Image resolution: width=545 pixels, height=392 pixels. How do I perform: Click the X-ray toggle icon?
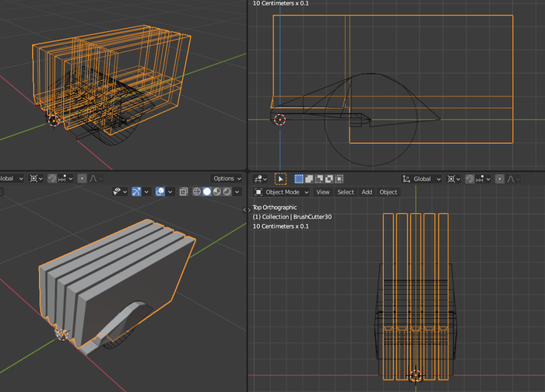pyautogui.click(x=183, y=191)
